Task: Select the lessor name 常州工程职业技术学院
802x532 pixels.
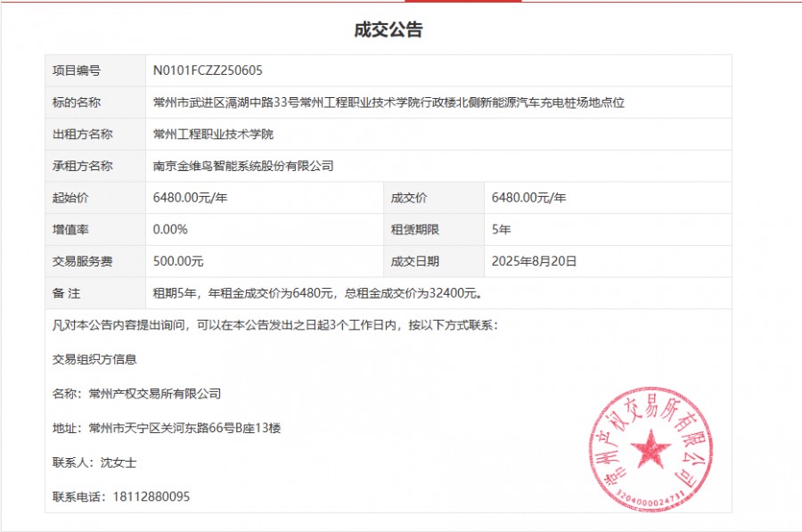Action: pyautogui.click(x=215, y=134)
